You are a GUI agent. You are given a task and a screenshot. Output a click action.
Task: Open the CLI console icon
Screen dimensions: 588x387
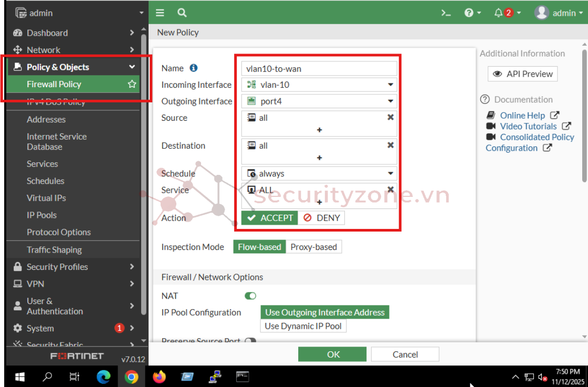click(446, 12)
